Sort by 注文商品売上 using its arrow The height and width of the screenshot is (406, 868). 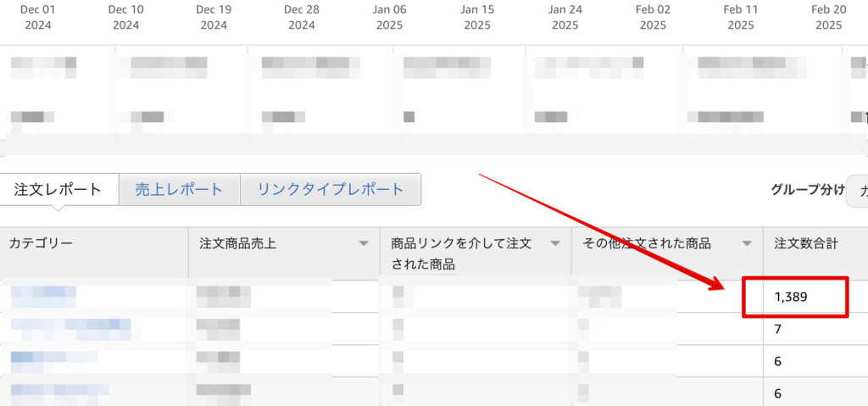click(364, 244)
